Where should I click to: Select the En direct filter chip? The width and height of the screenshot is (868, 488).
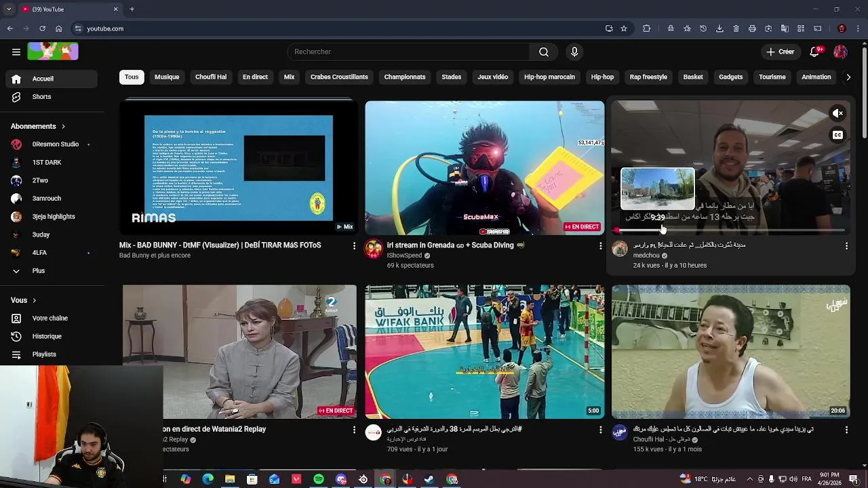click(255, 77)
